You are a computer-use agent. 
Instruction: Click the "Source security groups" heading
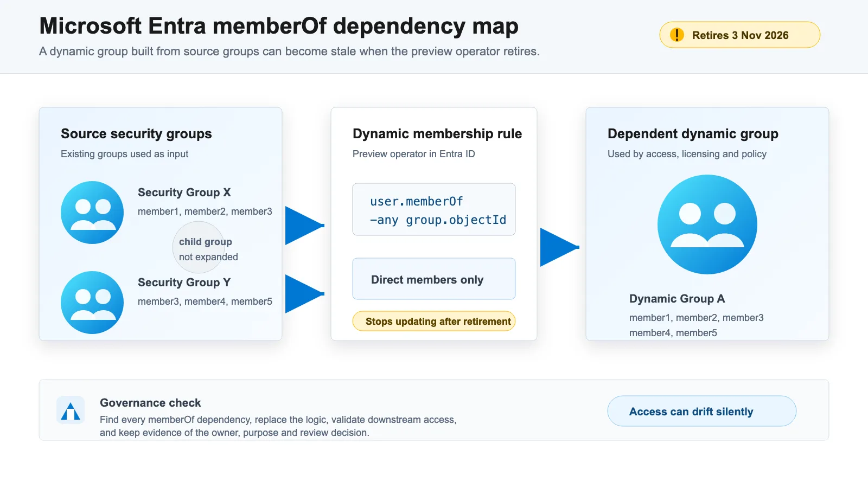[136, 134]
